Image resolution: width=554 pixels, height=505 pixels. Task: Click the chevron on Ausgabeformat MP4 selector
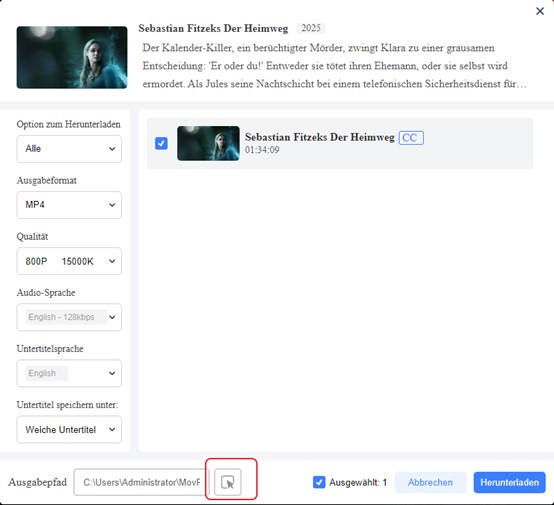(112, 205)
